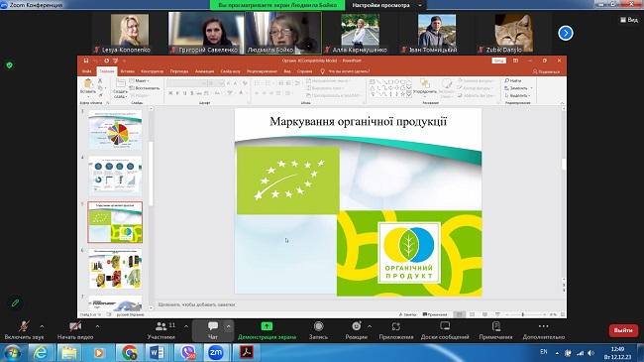This screenshot has height=362, width=644.
Task: Select pie chart slide 3 thumbnail
Action: (x=115, y=130)
